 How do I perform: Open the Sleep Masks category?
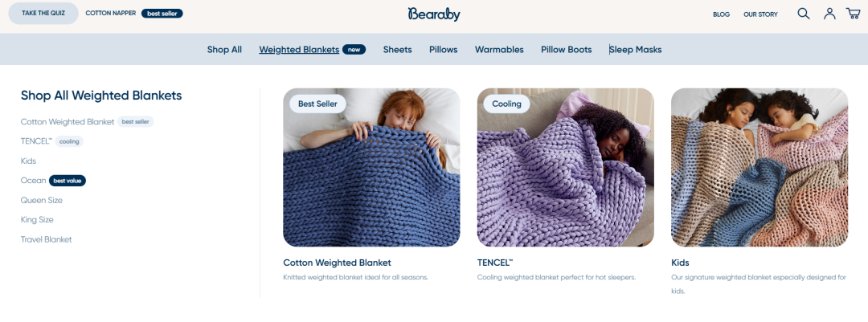click(x=636, y=49)
